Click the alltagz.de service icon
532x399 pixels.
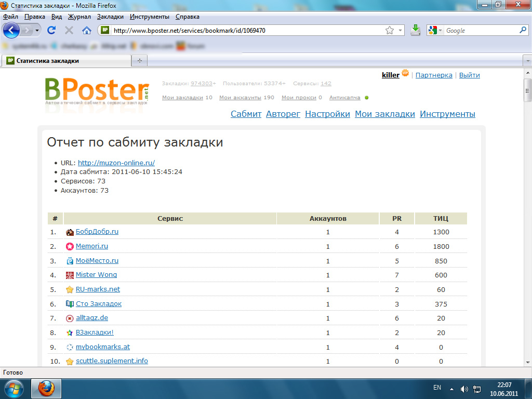coord(70,318)
